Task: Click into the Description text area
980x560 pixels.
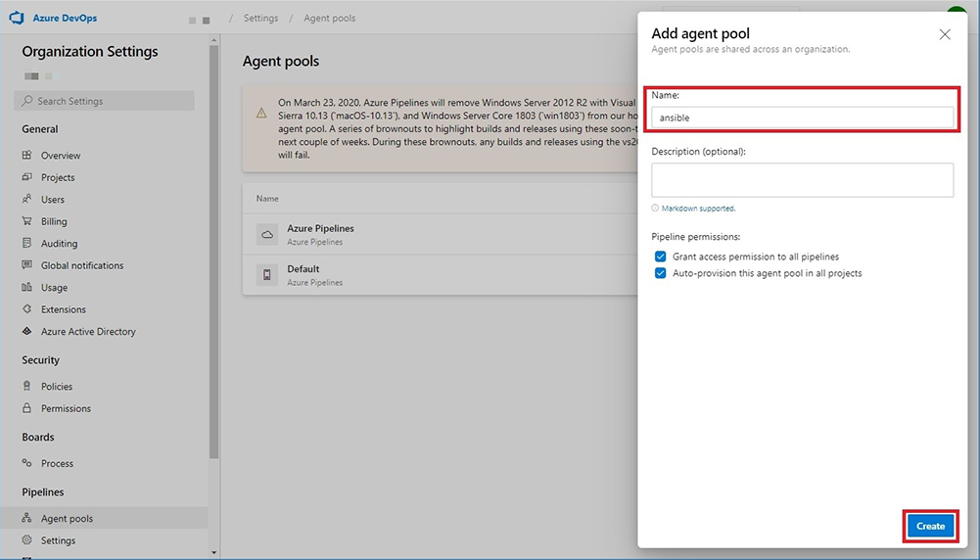Action: tap(803, 180)
